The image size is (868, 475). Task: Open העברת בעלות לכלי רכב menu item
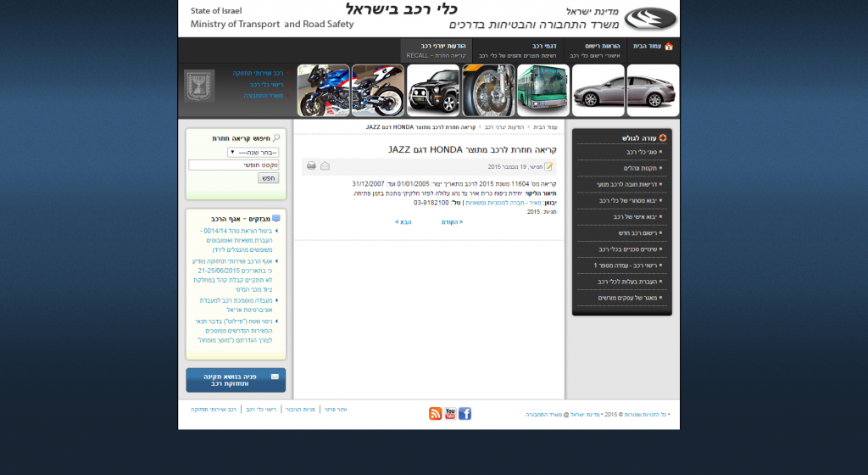[x=627, y=282]
